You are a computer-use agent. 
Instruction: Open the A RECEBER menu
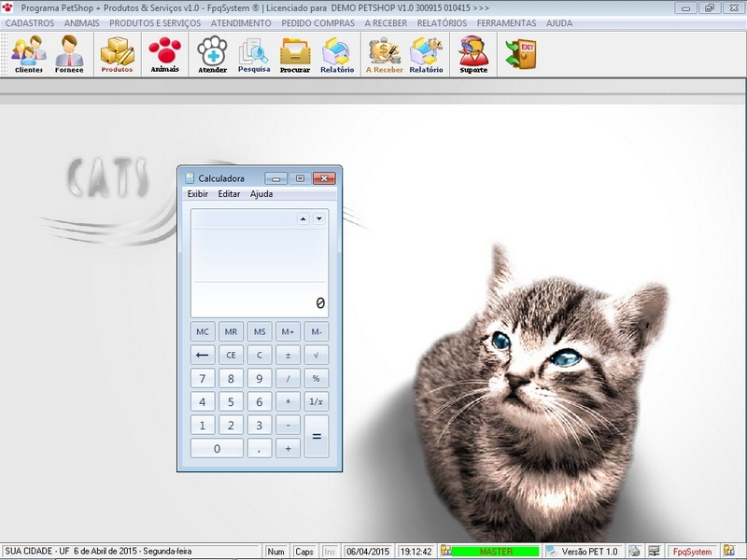click(386, 22)
